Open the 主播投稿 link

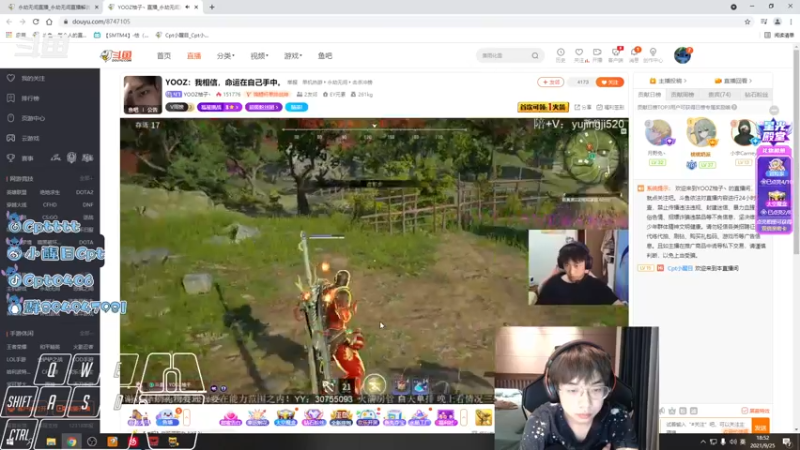pyautogui.click(x=667, y=81)
